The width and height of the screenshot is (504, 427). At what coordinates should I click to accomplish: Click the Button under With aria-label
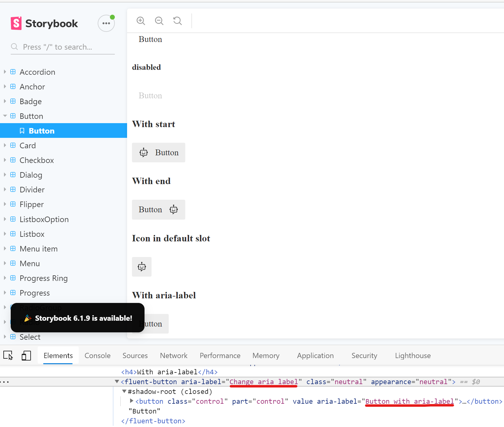coord(156,324)
